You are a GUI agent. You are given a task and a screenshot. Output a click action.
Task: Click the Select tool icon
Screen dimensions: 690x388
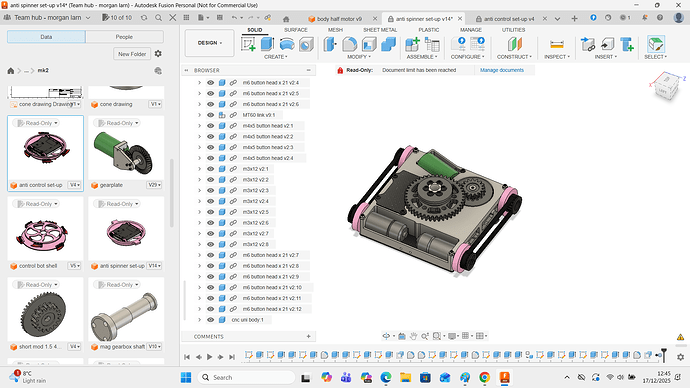(x=656, y=44)
